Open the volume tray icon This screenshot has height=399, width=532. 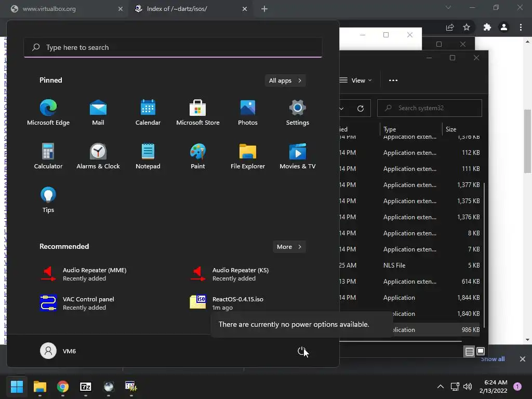(468, 387)
